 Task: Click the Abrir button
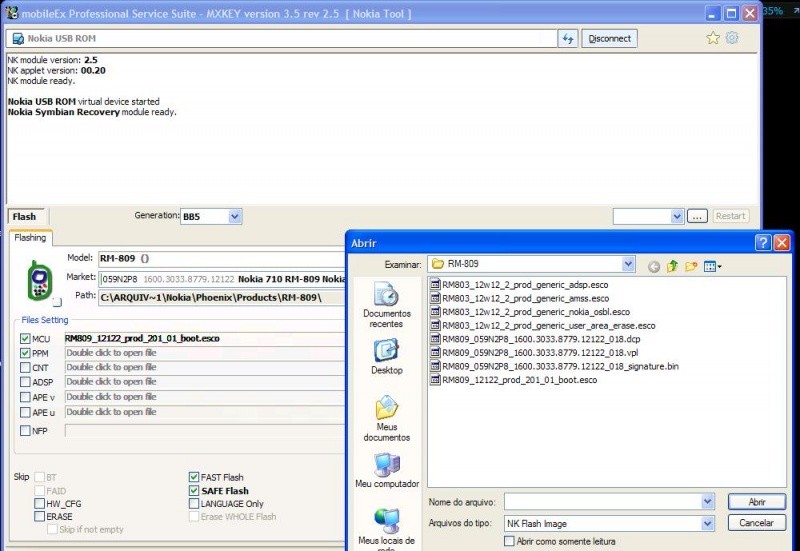click(x=757, y=502)
